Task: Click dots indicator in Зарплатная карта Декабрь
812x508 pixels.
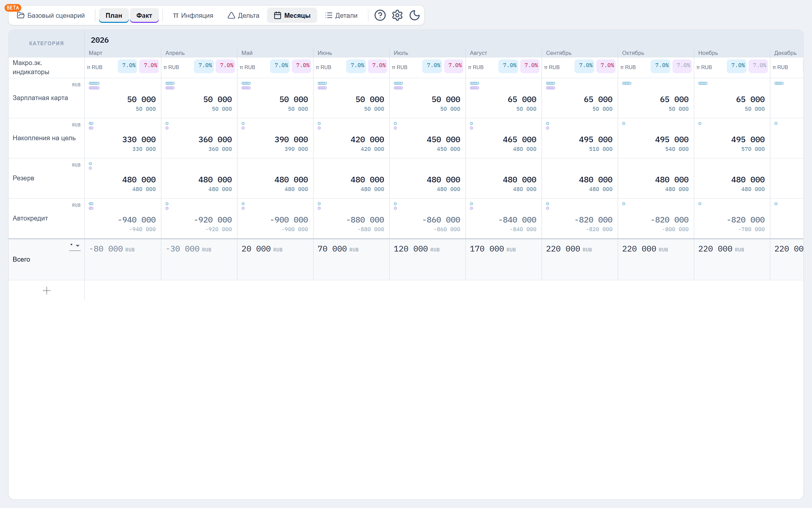Action: 779,83
